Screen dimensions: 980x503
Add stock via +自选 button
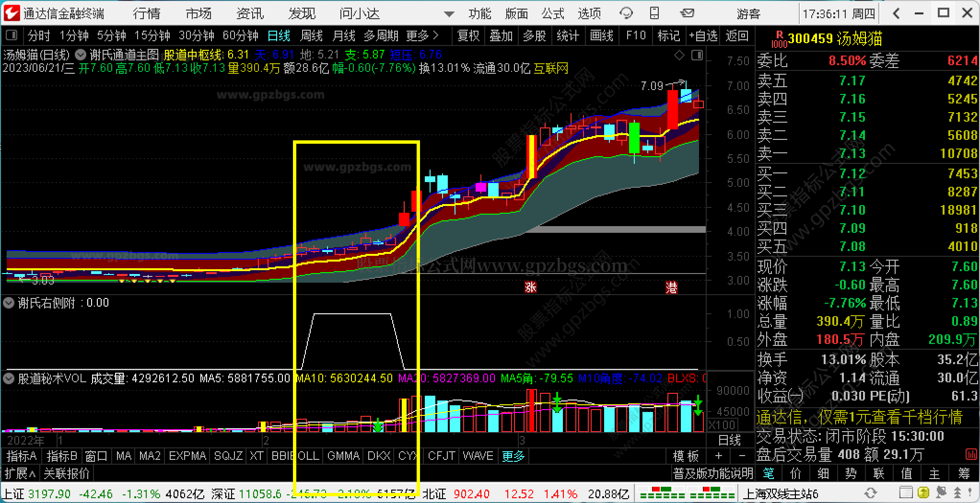click(703, 35)
